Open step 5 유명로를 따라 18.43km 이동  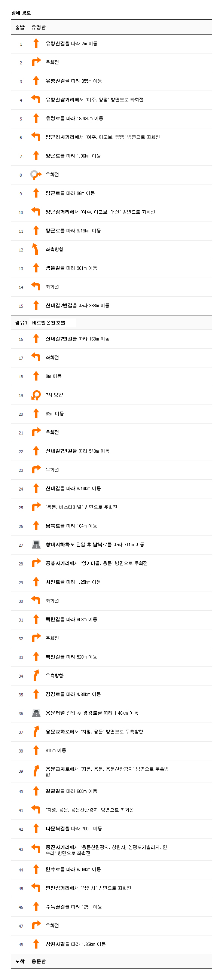tap(111, 119)
